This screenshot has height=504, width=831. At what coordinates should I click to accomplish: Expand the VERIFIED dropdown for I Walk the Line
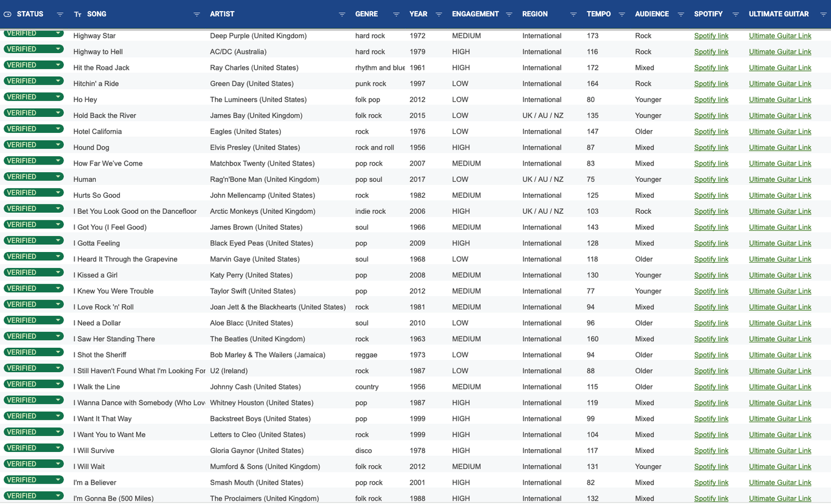click(58, 384)
